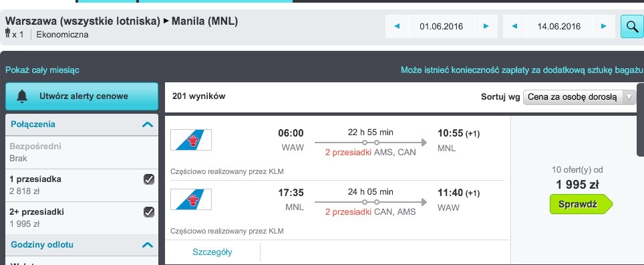Viewport: 644px width, 265px height.
Task: Collapse the Połączenia filter section
Action: (x=148, y=124)
